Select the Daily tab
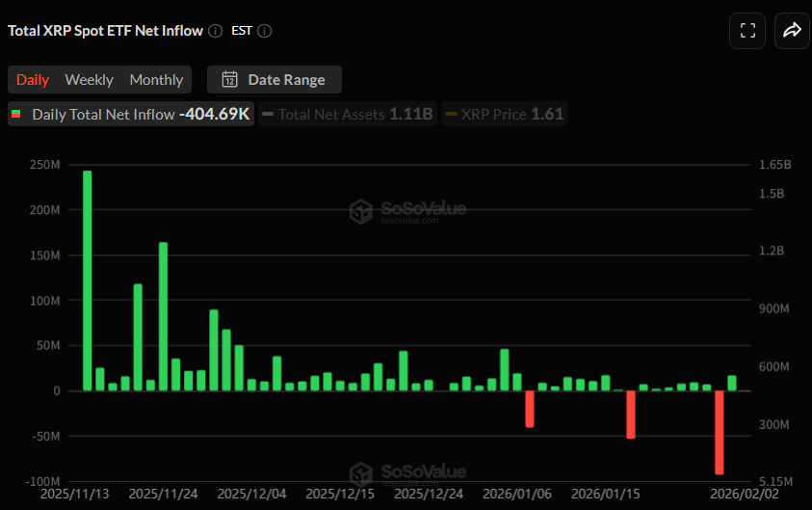 [x=33, y=80]
